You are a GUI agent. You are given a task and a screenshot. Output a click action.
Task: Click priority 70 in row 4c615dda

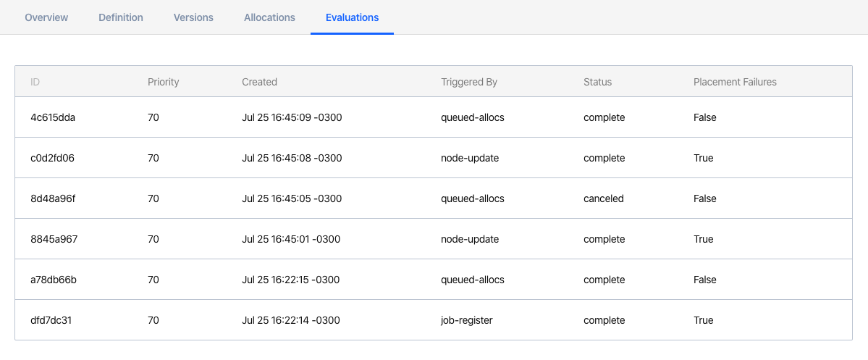153,117
